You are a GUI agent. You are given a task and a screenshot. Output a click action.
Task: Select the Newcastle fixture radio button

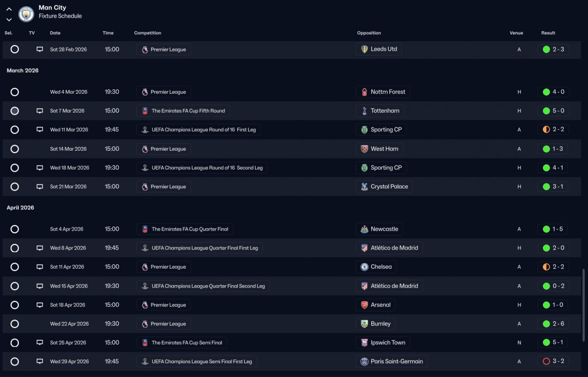[15, 229]
